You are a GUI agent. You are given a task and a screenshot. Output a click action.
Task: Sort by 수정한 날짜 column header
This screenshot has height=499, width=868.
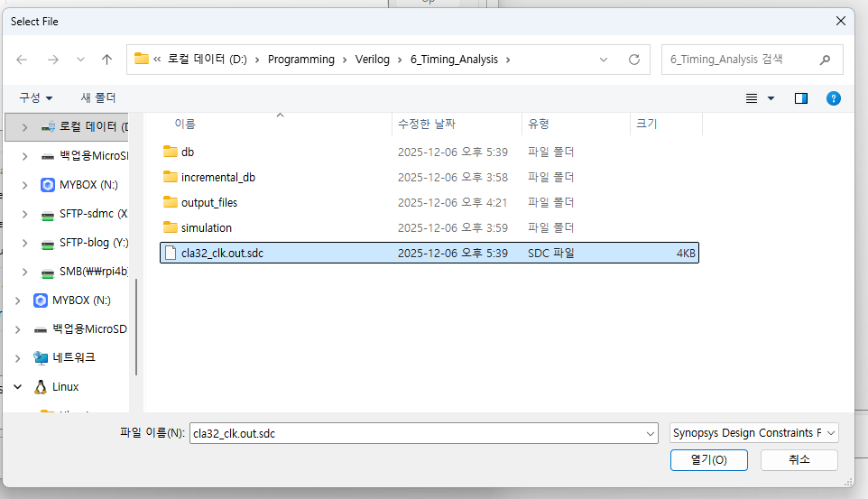click(x=426, y=124)
